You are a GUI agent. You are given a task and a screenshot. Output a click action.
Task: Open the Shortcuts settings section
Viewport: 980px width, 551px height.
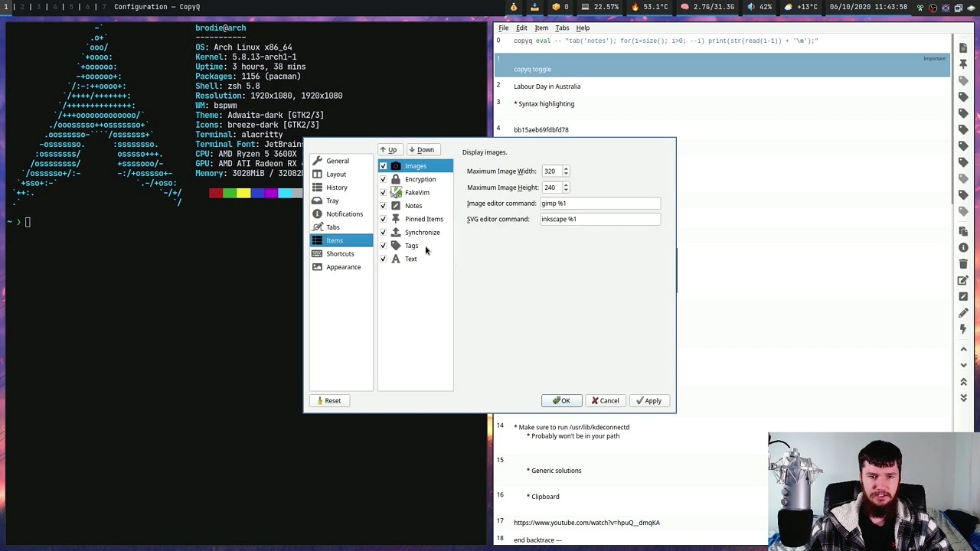tap(340, 253)
